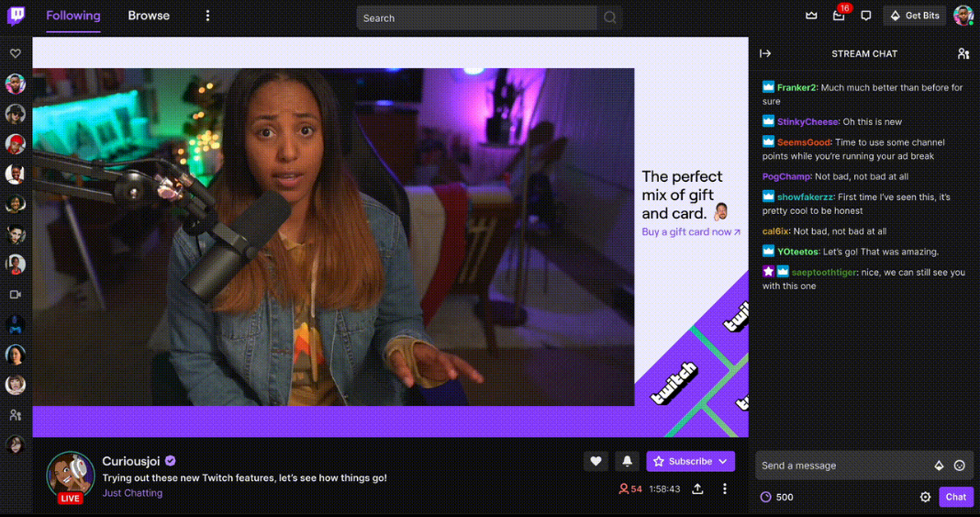Click username YOteetos in chat
This screenshot has height=517, width=980.
point(797,252)
